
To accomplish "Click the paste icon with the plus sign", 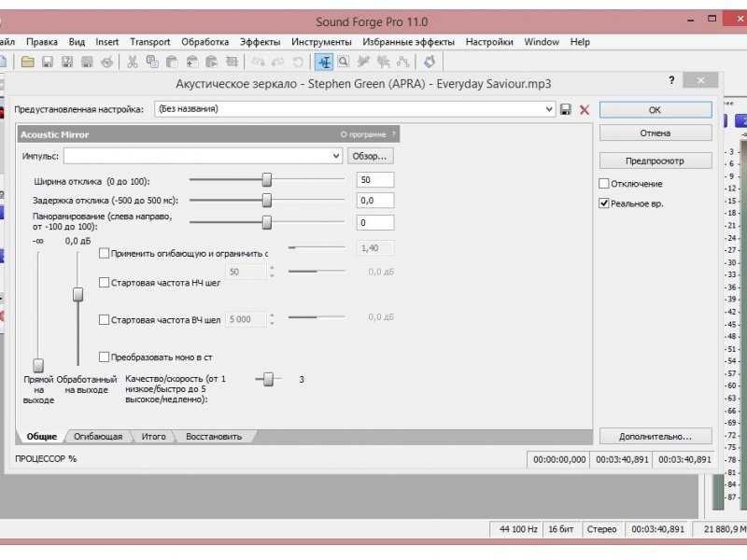I will coord(192,62).
